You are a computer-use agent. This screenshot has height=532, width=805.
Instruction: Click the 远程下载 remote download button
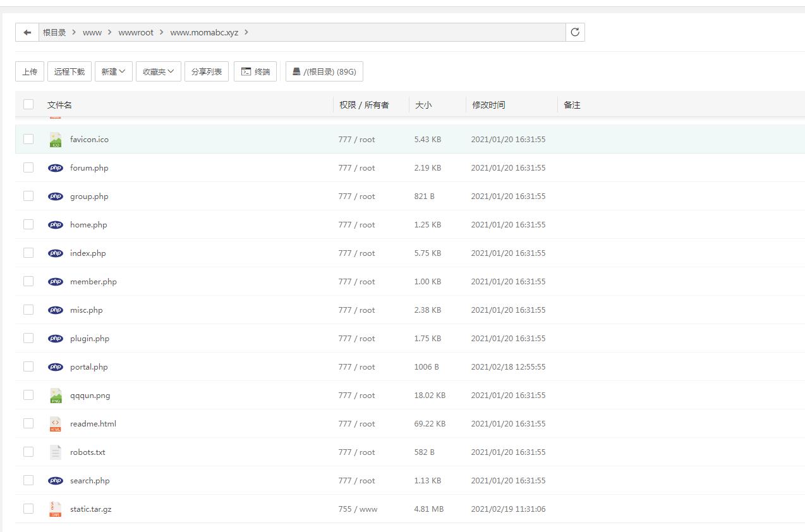[70, 71]
